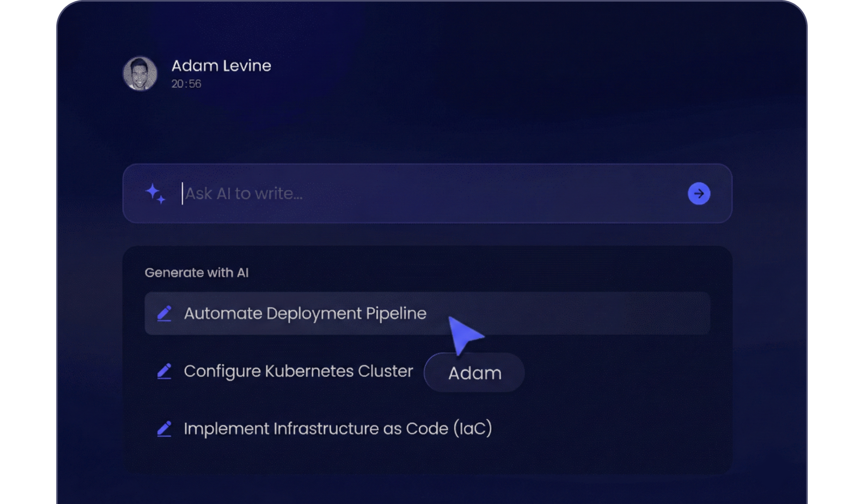The height and width of the screenshot is (504, 864).
Task: Open Adam Levine's profile avatar
Action: pyautogui.click(x=140, y=73)
